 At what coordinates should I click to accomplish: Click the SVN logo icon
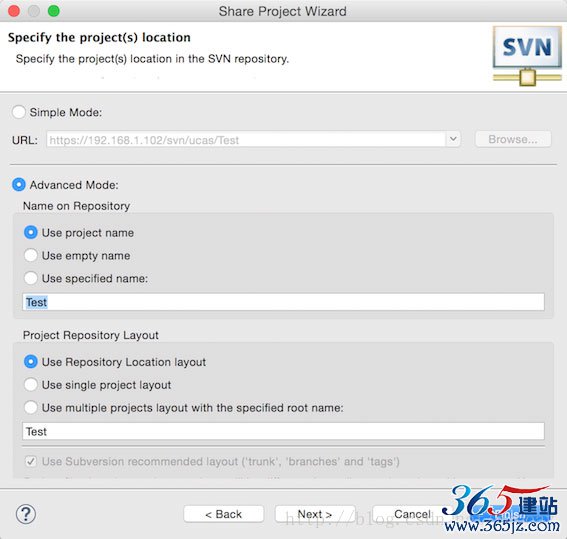pos(527,56)
